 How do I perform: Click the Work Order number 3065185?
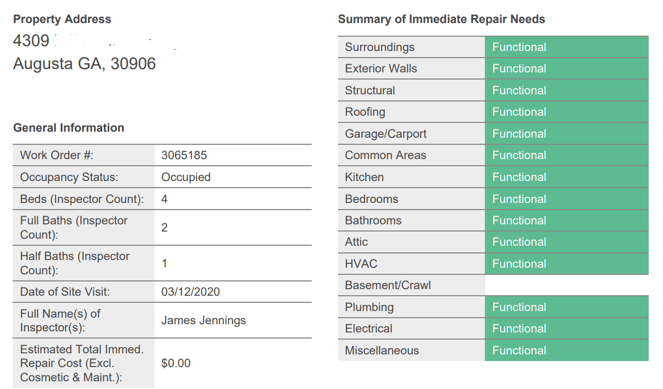click(x=184, y=155)
